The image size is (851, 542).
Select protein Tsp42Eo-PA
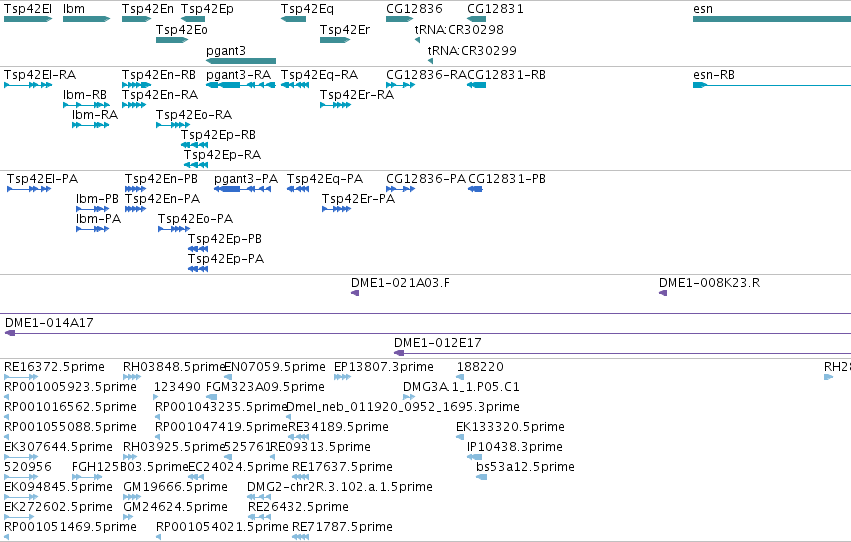pyautogui.click(x=174, y=229)
